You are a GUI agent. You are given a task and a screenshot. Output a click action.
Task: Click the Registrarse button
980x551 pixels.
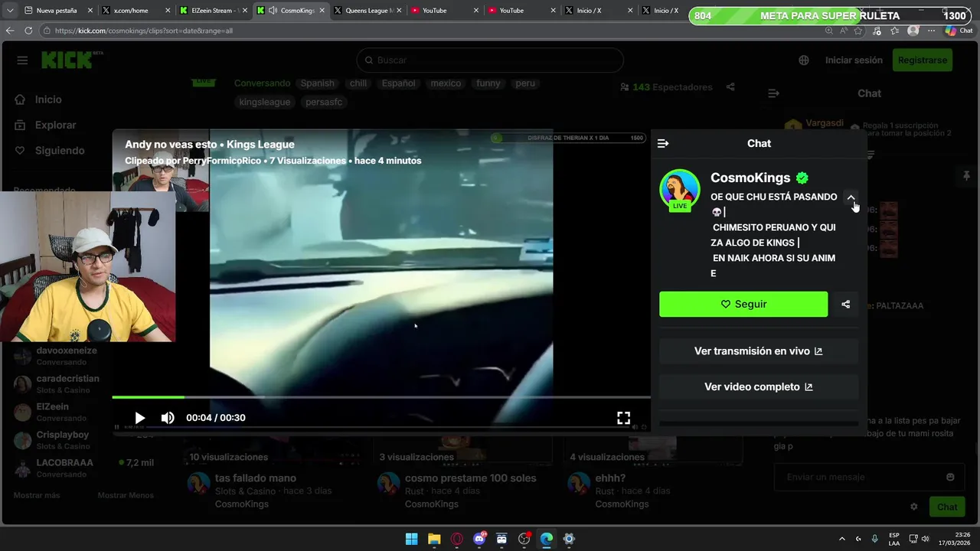(922, 60)
